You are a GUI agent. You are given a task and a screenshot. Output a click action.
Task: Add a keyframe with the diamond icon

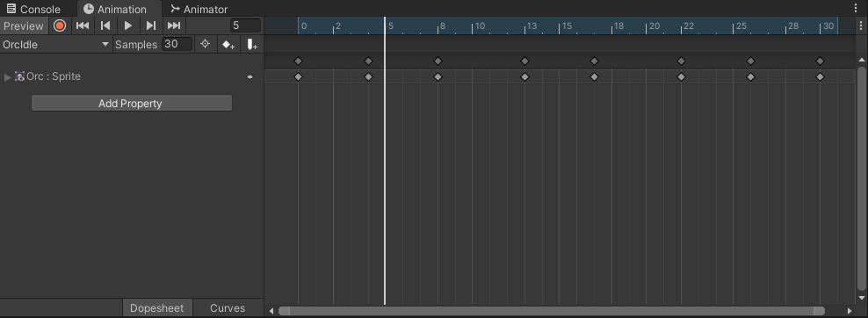click(x=228, y=45)
